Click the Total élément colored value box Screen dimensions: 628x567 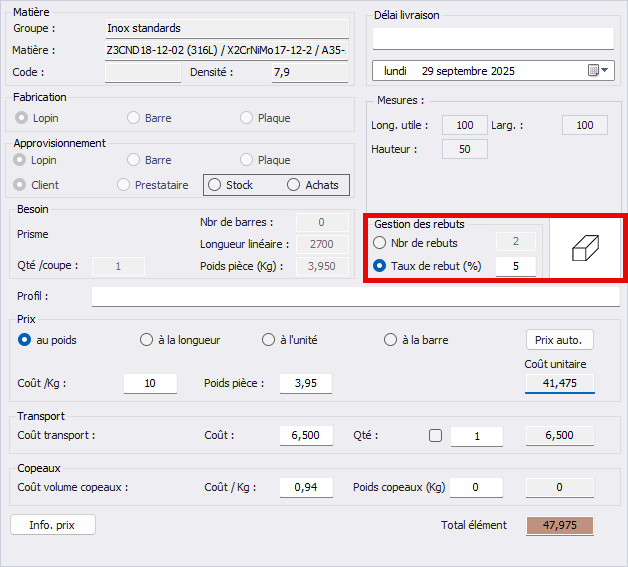click(560, 526)
